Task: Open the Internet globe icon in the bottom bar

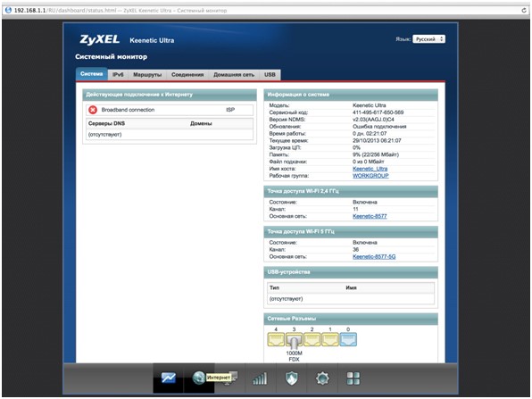Action: [198, 378]
